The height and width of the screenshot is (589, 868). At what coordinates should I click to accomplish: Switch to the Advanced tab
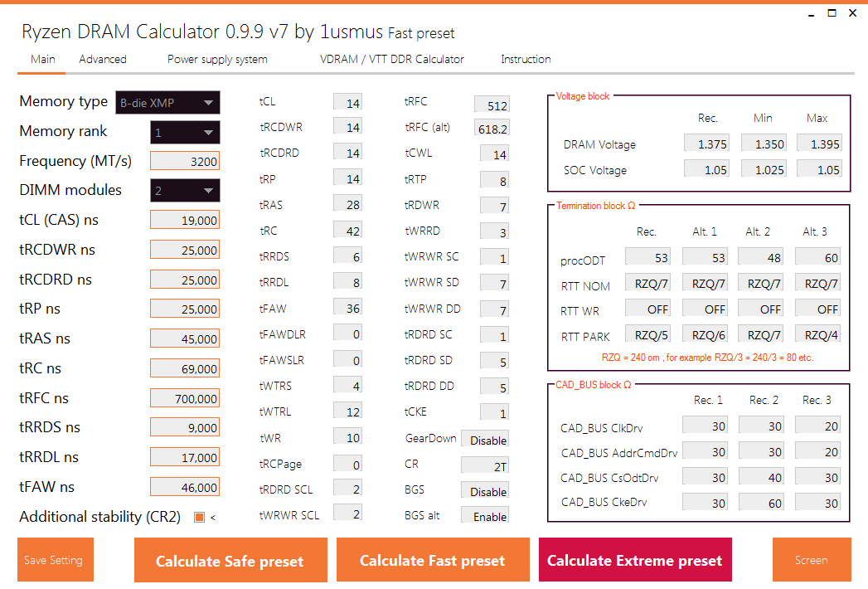103,59
